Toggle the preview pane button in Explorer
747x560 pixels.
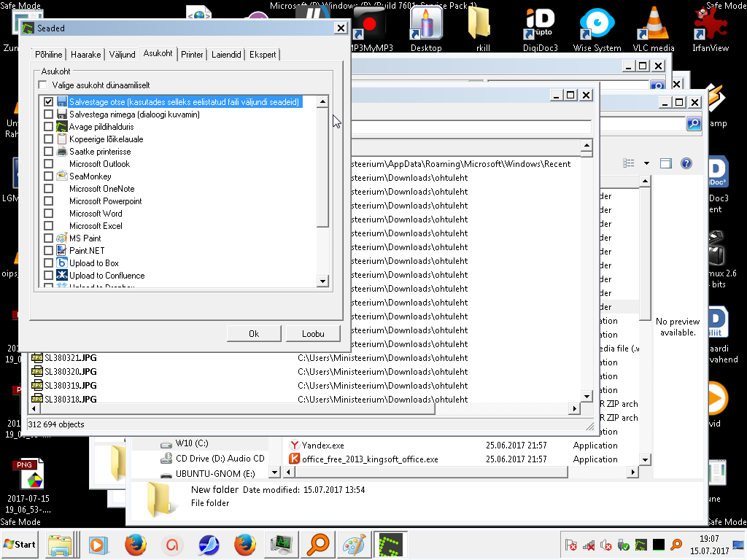tap(665, 163)
